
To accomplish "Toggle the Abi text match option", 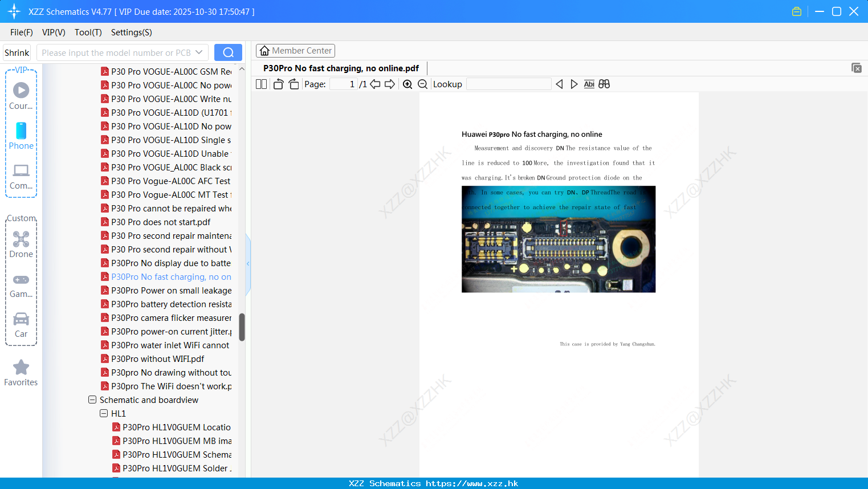I will point(589,84).
